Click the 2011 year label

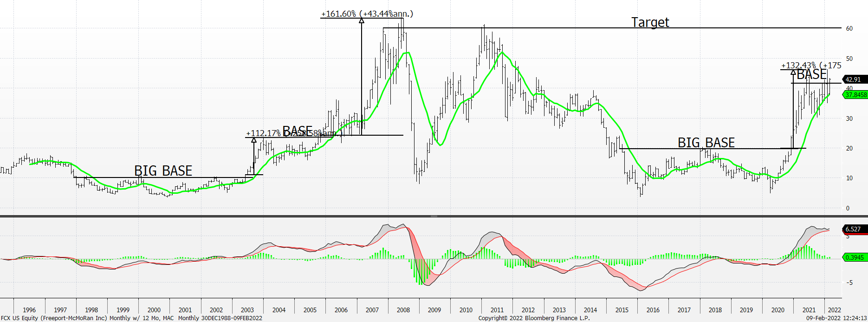point(497,310)
